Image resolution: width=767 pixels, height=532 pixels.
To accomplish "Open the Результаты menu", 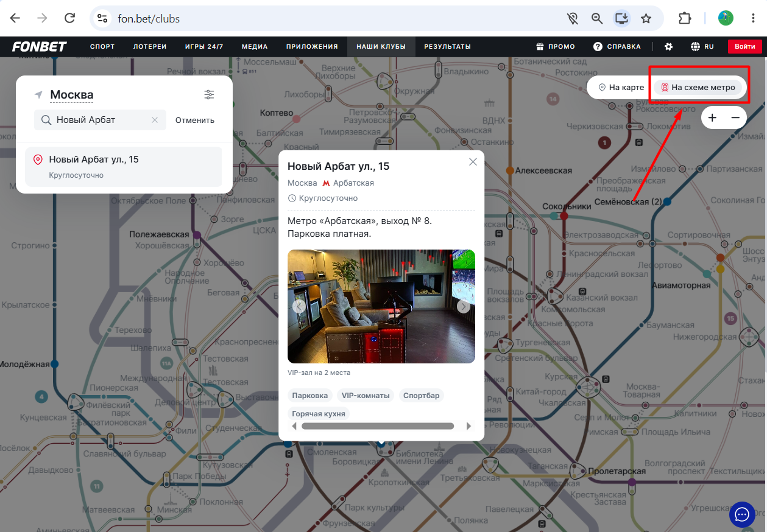I will pyautogui.click(x=447, y=47).
